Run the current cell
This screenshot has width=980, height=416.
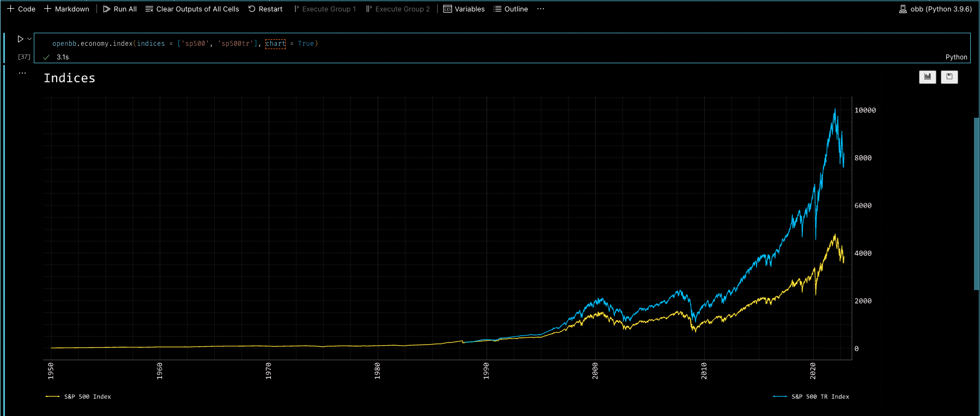click(20, 39)
